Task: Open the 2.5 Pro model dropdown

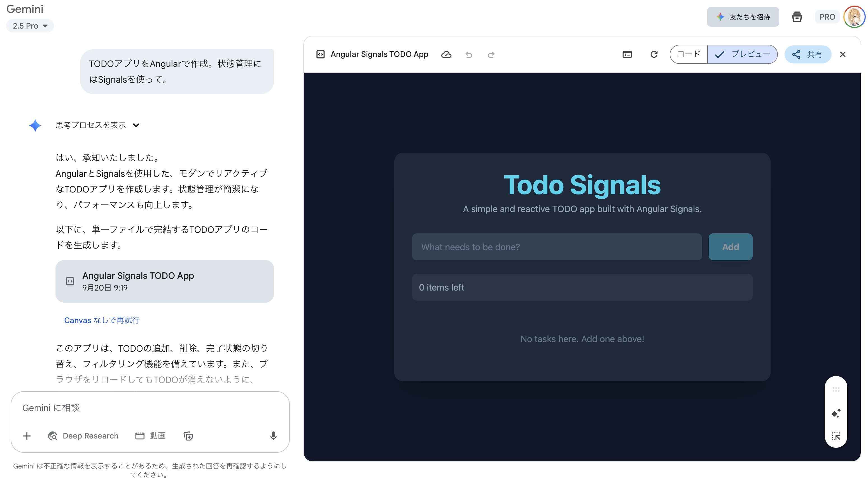Action: (30, 26)
